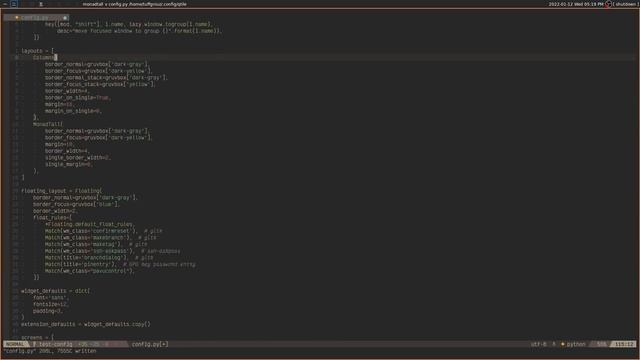Click the utf-8 encoding indicator
This screenshot has height=360, width=640.
[538, 344]
